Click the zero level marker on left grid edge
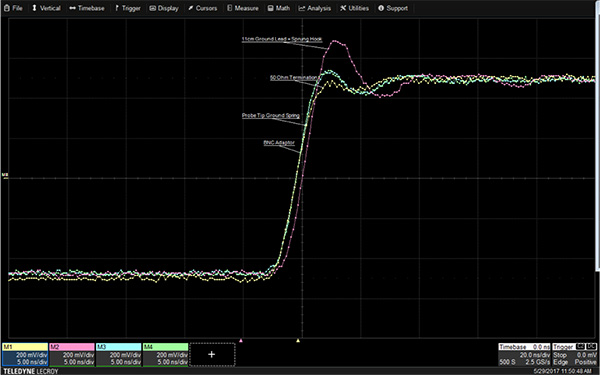The image size is (600, 375). [5, 176]
